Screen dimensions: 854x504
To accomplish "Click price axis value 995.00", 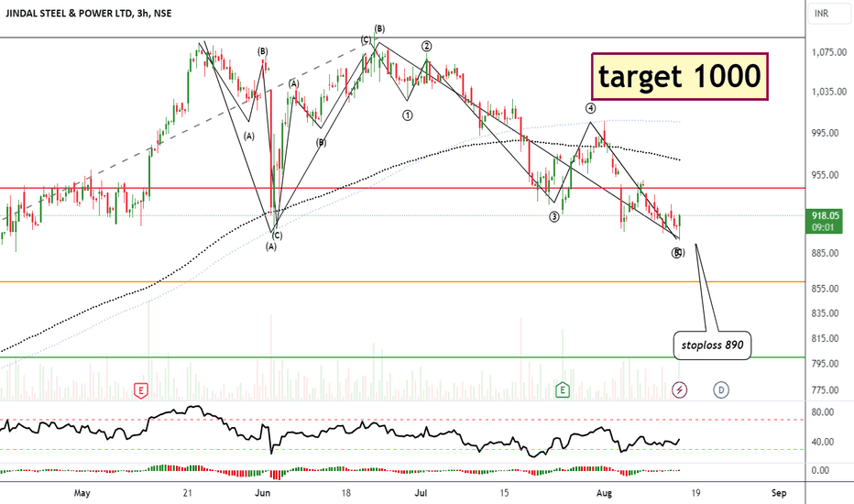I will tap(825, 133).
